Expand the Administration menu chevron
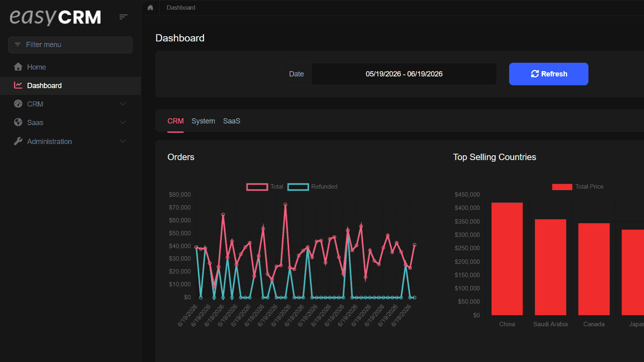The height and width of the screenshot is (362, 644). (x=123, y=141)
